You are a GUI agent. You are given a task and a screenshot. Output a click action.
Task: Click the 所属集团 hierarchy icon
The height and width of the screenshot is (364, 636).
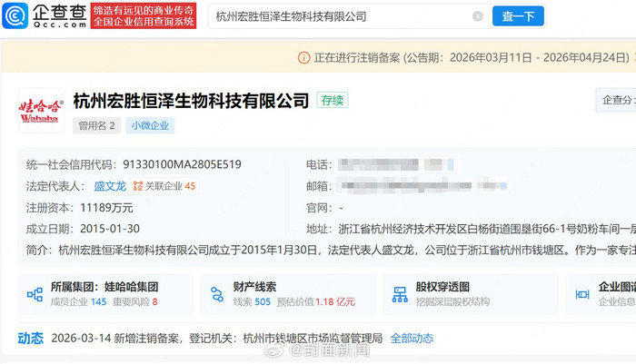tap(35, 294)
